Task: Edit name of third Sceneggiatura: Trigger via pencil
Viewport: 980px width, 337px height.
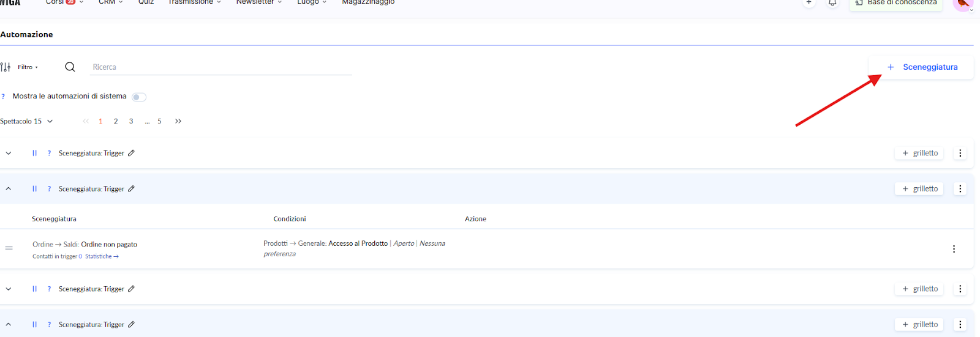Action: coord(131,288)
